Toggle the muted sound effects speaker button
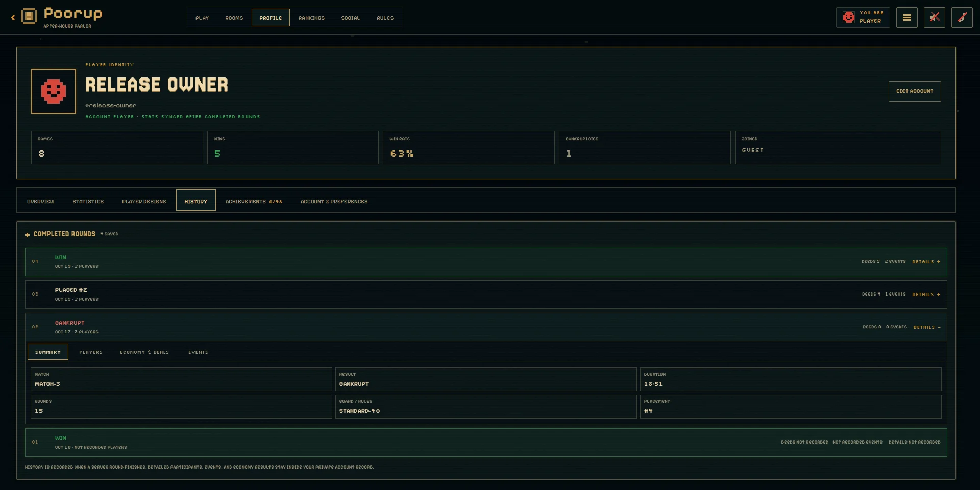Image resolution: width=980 pixels, height=490 pixels. (x=935, y=17)
